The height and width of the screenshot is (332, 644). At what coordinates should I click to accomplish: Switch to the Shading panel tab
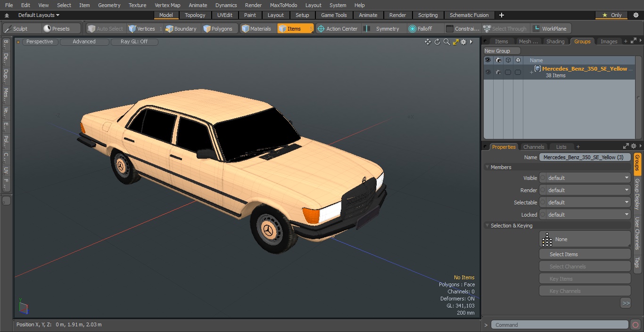[x=555, y=41]
